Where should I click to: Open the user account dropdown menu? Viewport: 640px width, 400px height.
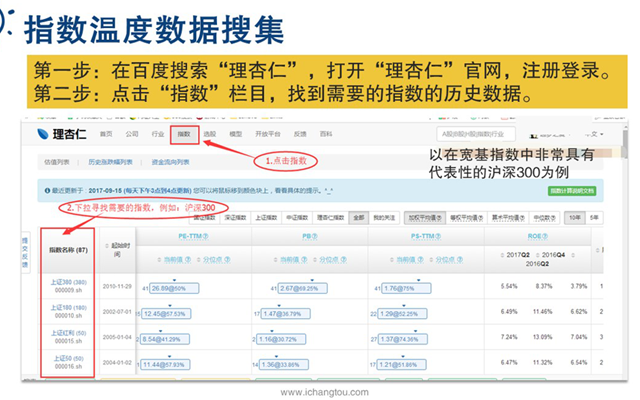(x=552, y=135)
